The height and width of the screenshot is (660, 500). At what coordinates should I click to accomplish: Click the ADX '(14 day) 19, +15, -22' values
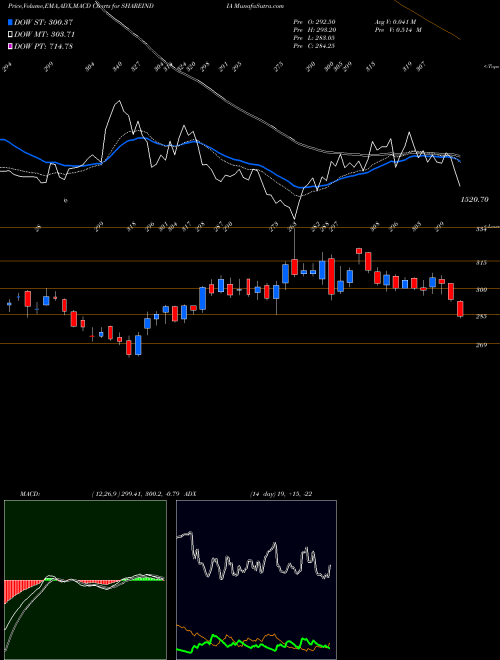[x=281, y=494]
